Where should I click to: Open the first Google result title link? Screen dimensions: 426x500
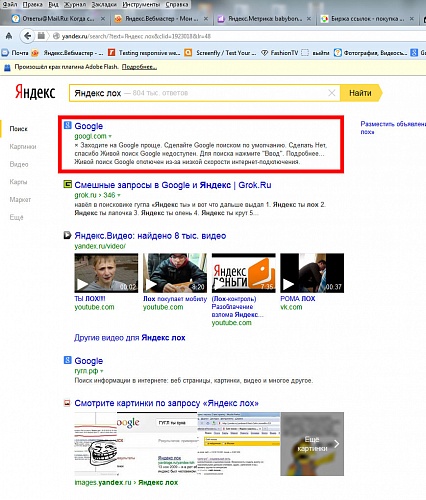(x=89, y=126)
